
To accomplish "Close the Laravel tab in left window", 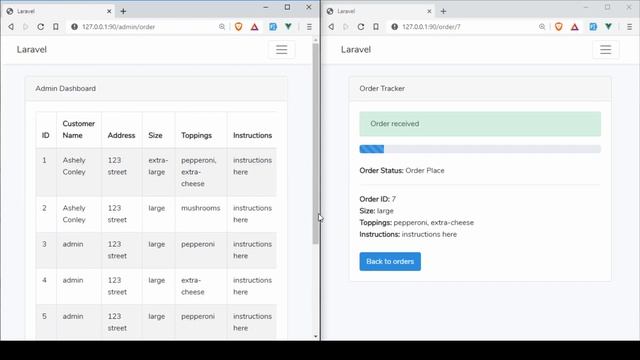I will tap(109, 11).
